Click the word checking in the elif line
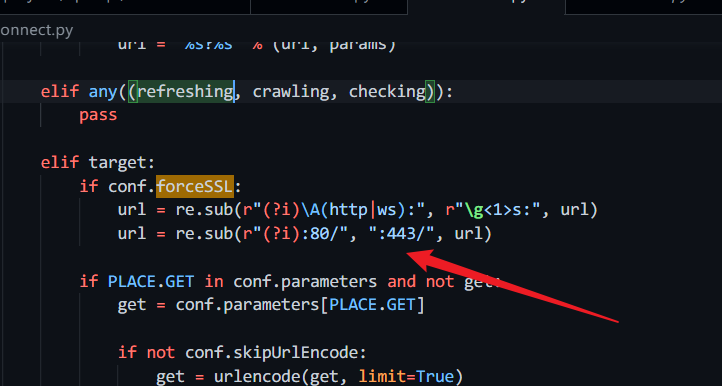This screenshot has height=386, width=722. tap(387, 91)
